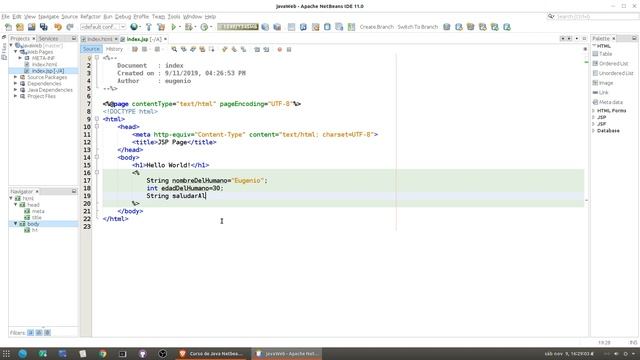
Task: Click Create Branch toolbar button
Action: [376, 27]
